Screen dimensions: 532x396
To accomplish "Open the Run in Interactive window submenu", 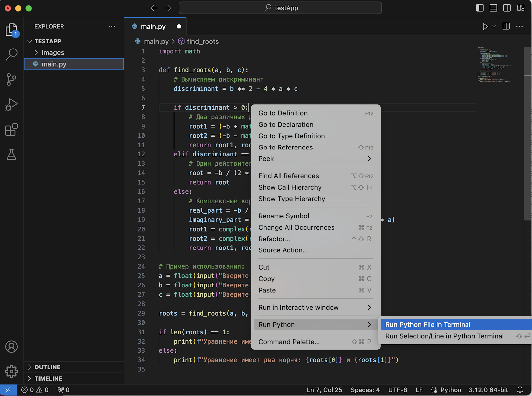I will click(x=316, y=307).
